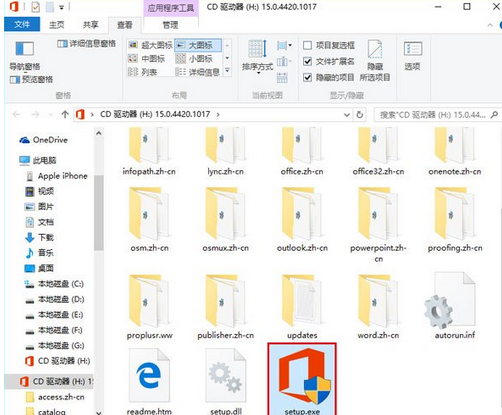Open the osmux.zh-cn folder
Screen dimensions: 502x415
point(226,220)
